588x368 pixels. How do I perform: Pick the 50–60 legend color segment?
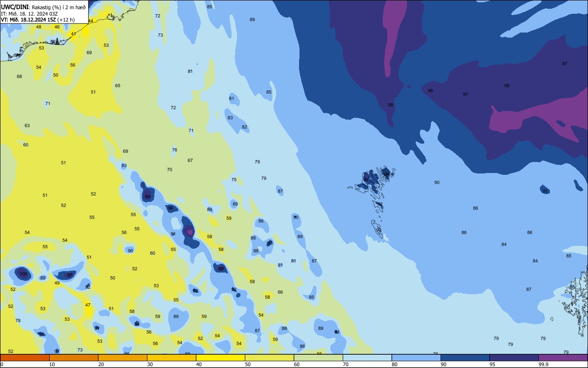(x=269, y=357)
